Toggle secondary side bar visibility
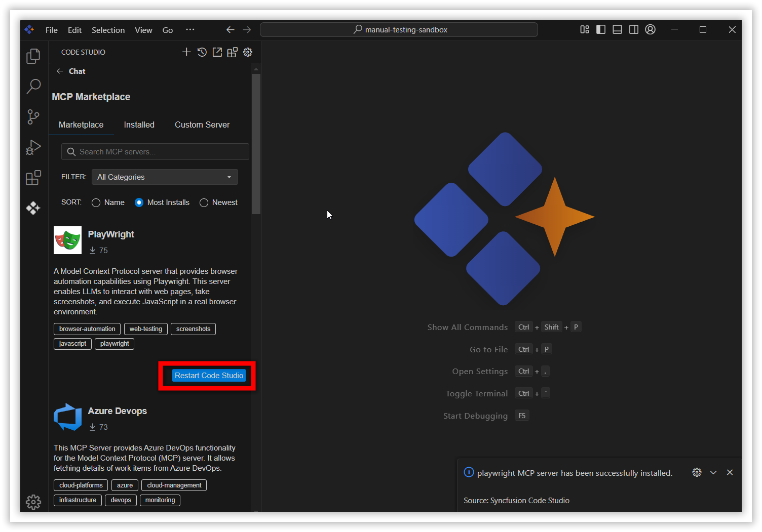 [634, 30]
